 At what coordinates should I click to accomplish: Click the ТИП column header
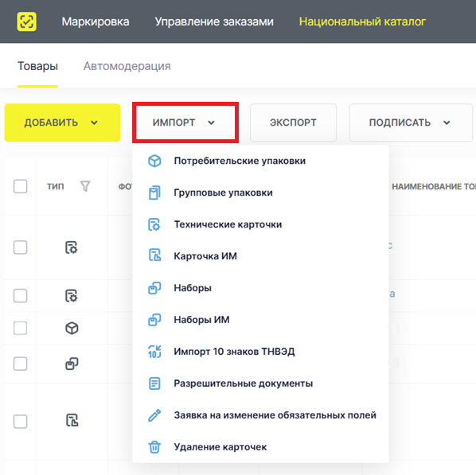tap(55, 186)
